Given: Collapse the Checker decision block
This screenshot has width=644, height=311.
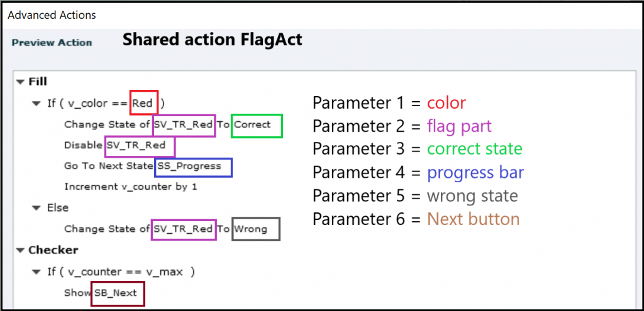Looking at the screenshot, I should point(20,250).
